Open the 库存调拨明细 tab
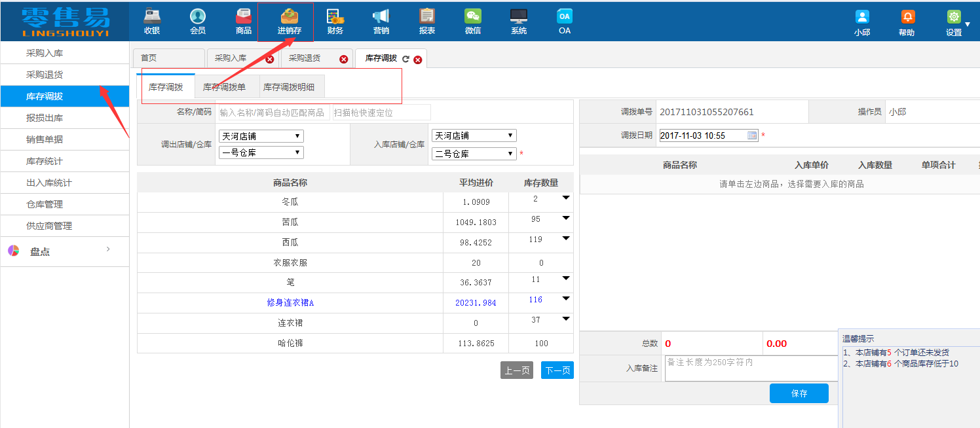 (x=291, y=86)
